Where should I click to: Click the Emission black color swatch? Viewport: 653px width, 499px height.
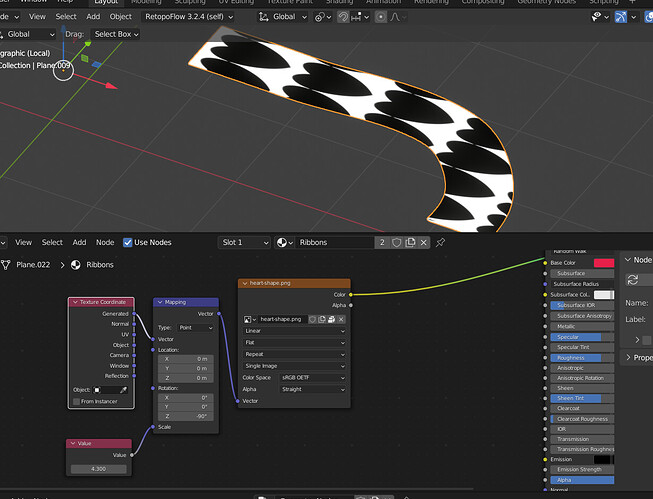pos(604,459)
